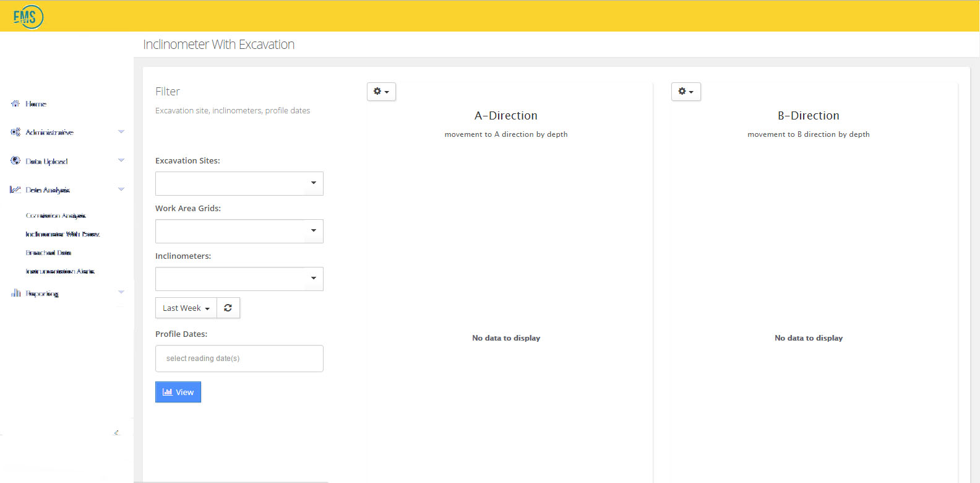Open Data Upload menu item
Image resolution: width=980 pixels, height=483 pixels.
(46, 161)
